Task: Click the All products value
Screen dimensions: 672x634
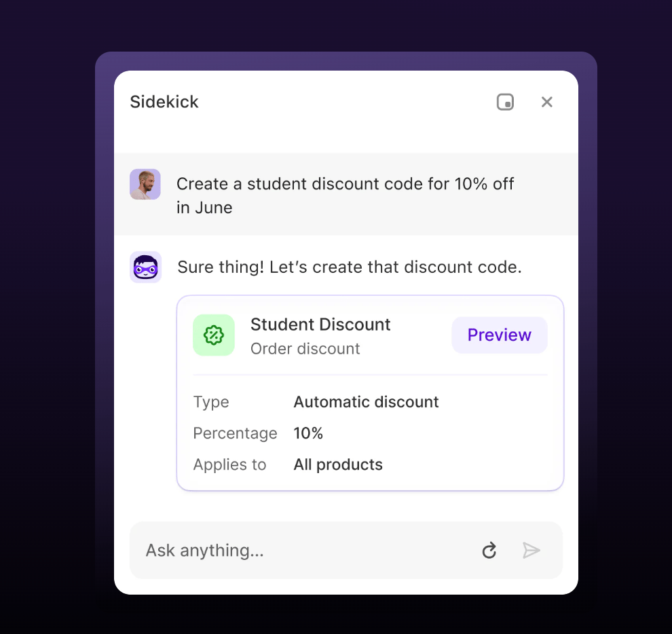Action: pyautogui.click(x=338, y=465)
